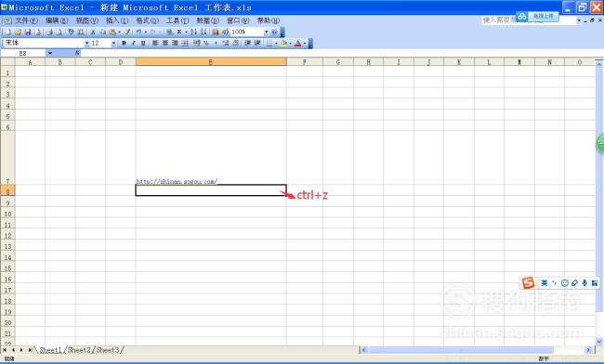
Task: Apply the Currency style icon
Action: (x=197, y=43)
